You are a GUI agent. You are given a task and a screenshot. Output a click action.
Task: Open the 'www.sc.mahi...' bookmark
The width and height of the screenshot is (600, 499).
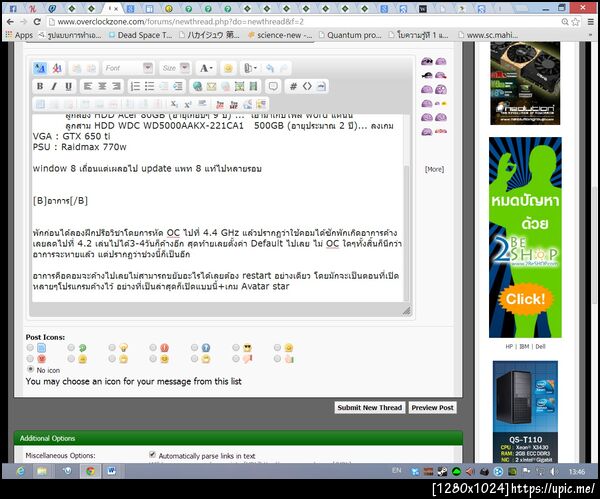pos(488,35)
